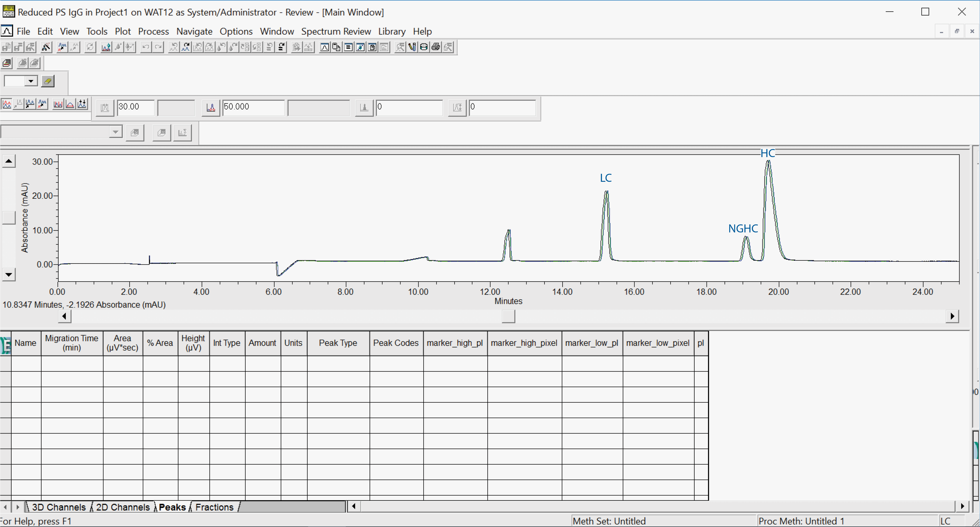Click the vertical plot scale slider thumb

point(9,218)
